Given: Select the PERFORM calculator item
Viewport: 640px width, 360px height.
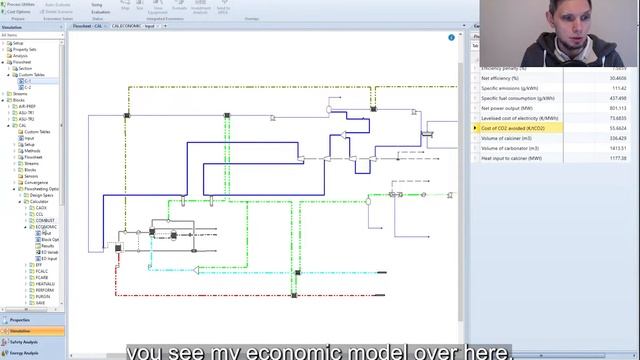Looking at the screenshot, I should click(x=41, y=290).
